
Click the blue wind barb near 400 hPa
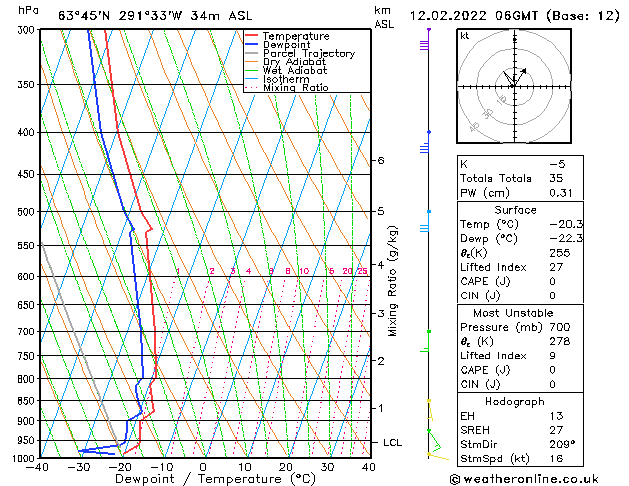[425, 144]
